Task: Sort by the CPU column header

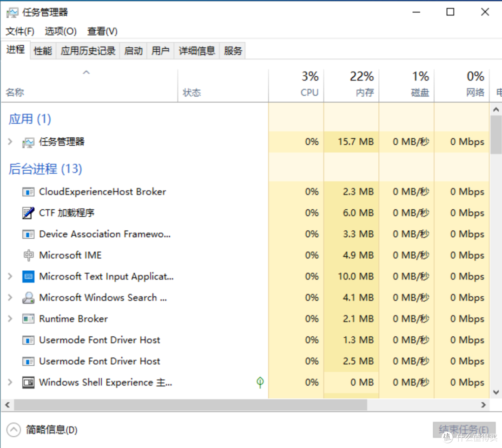Action: 296,86
